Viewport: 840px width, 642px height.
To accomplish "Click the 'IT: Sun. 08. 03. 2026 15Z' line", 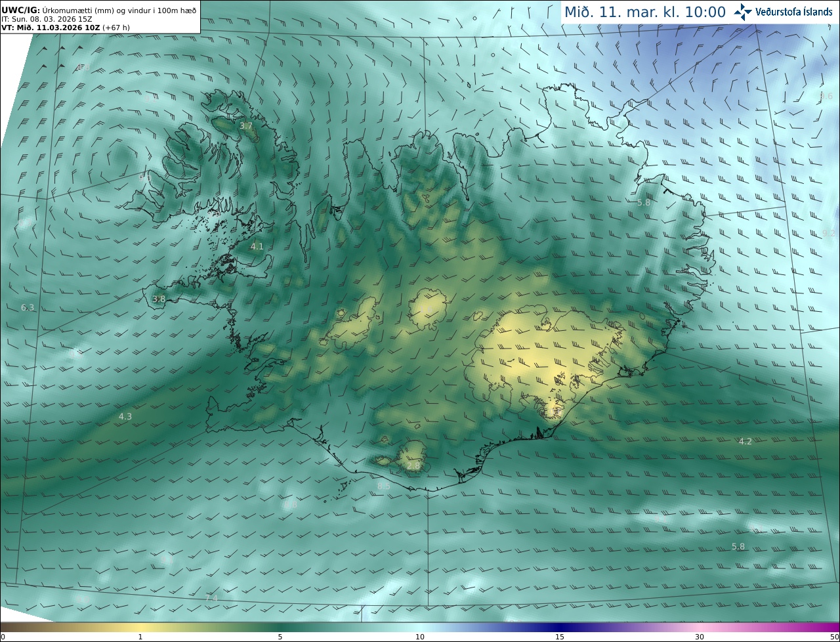I will pos(47,20).
